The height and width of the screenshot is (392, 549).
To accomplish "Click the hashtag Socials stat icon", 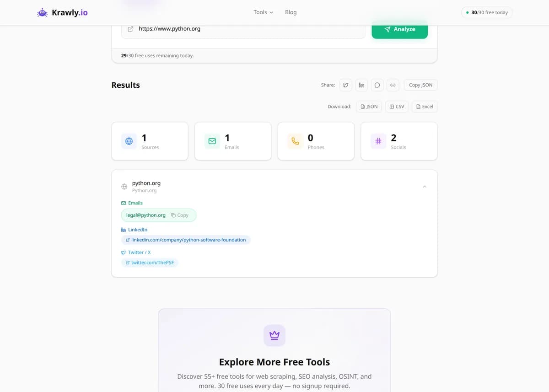I will (x=378, y=141).
